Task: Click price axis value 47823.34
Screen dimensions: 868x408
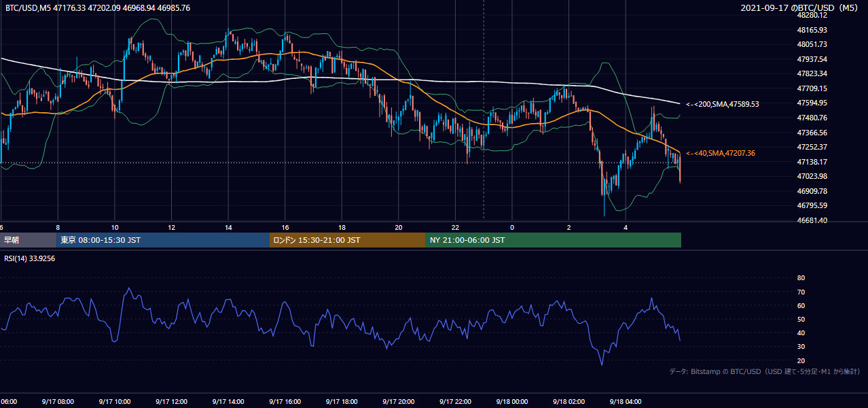Action: 812,73
